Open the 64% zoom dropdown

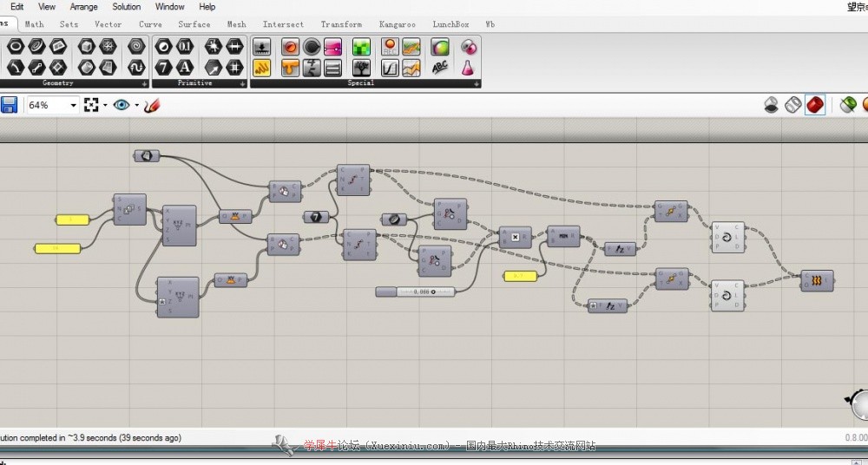73,105
